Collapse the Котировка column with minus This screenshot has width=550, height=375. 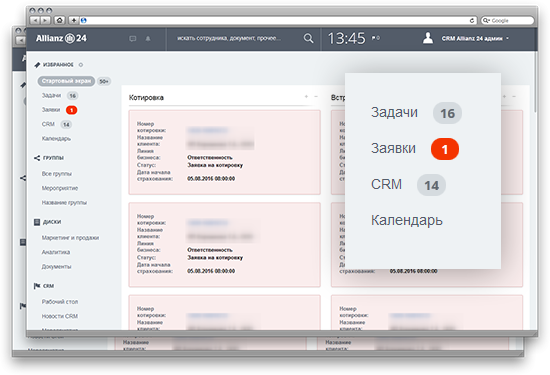tap(316, 96)
